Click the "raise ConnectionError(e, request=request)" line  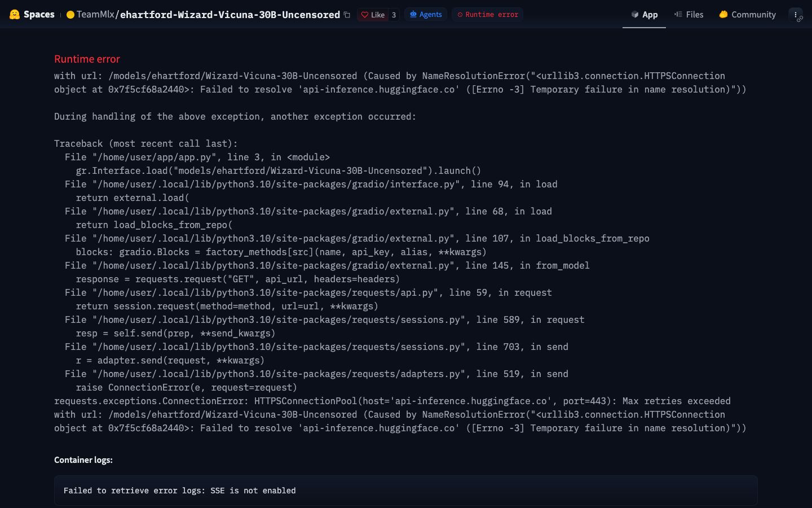click(186, 387)
